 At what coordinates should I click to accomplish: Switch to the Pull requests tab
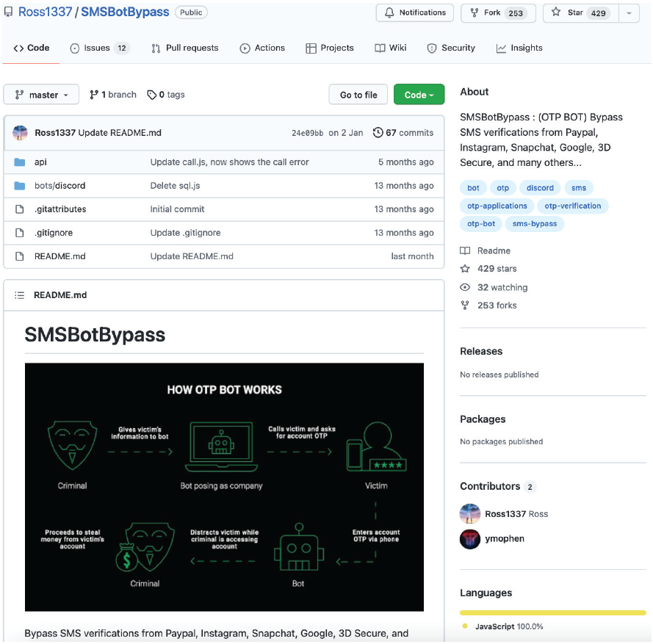(x=184, y=48)
